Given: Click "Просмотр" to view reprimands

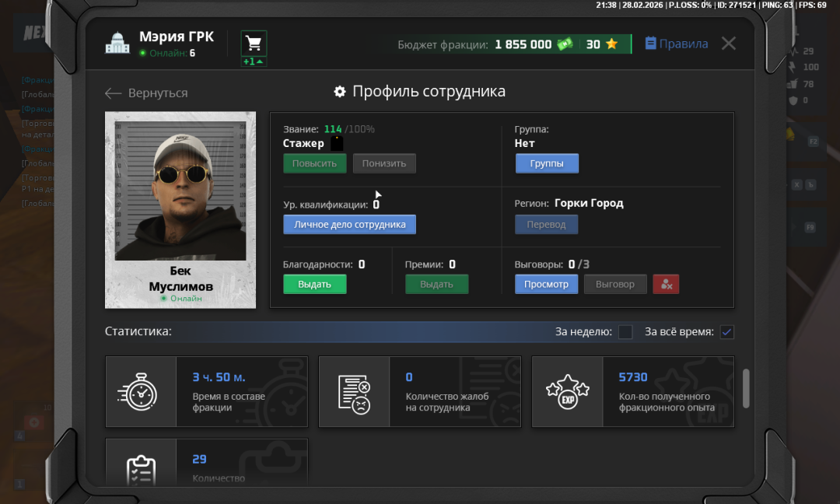Looking at the screenshot, I should pyautogui.click(x=546, y=285).
